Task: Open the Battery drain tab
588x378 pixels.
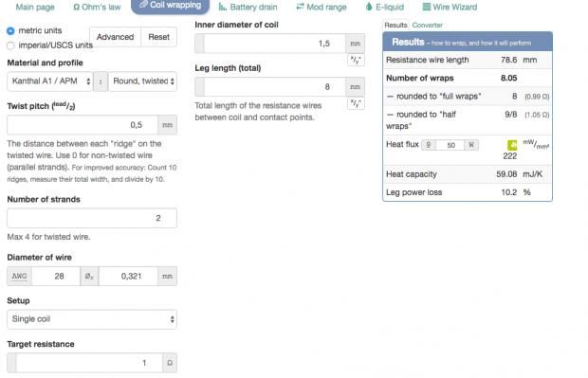Action: (248, 8)
